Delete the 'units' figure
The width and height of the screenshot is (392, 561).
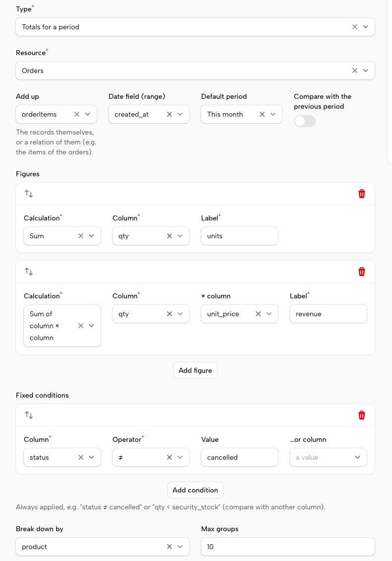[362, 194]
